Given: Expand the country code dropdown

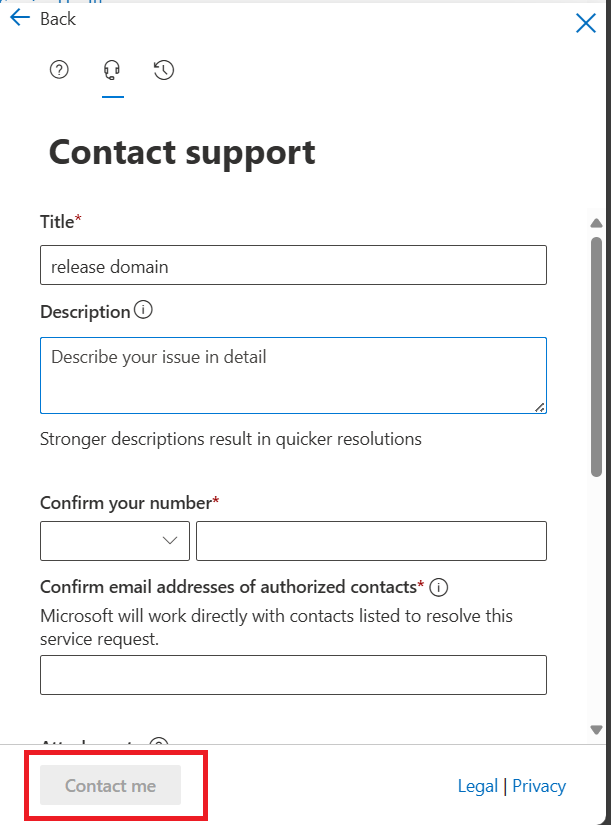Looking at the screenshot, I should pos(115,540).
